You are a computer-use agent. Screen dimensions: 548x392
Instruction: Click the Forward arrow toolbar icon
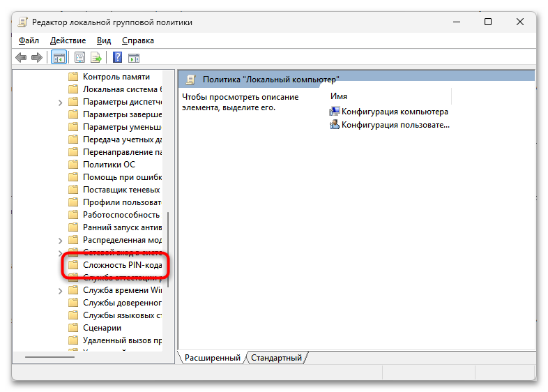37,57
